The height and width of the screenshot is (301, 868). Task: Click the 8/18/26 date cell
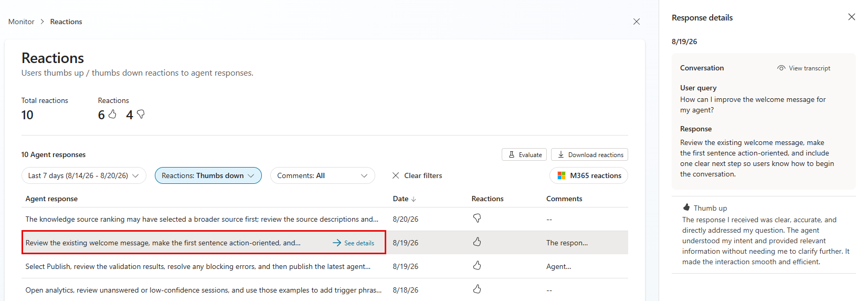pos(406,290)
